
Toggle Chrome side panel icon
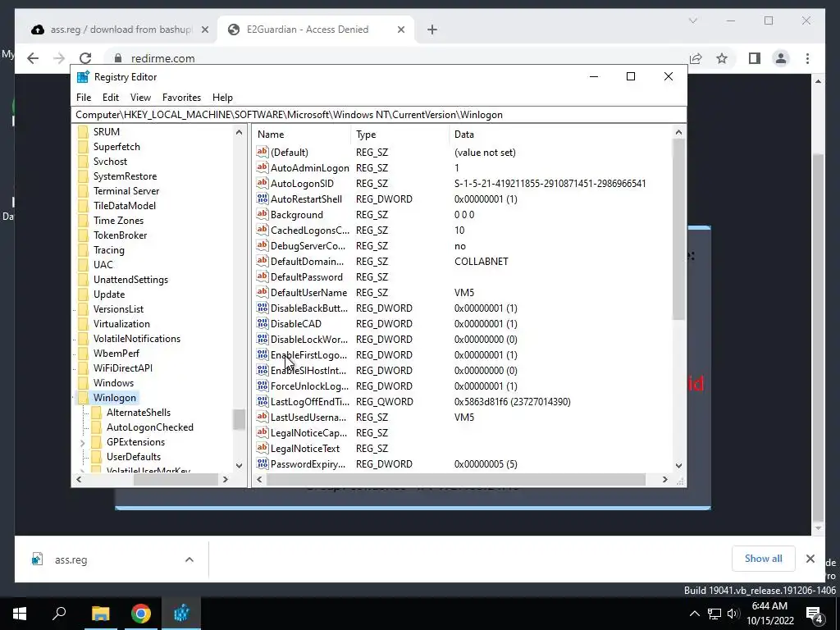pos(755,58)
